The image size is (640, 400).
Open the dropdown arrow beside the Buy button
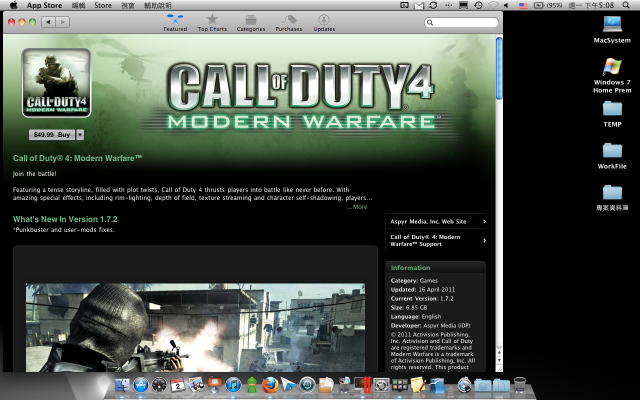tap(80, 134)
